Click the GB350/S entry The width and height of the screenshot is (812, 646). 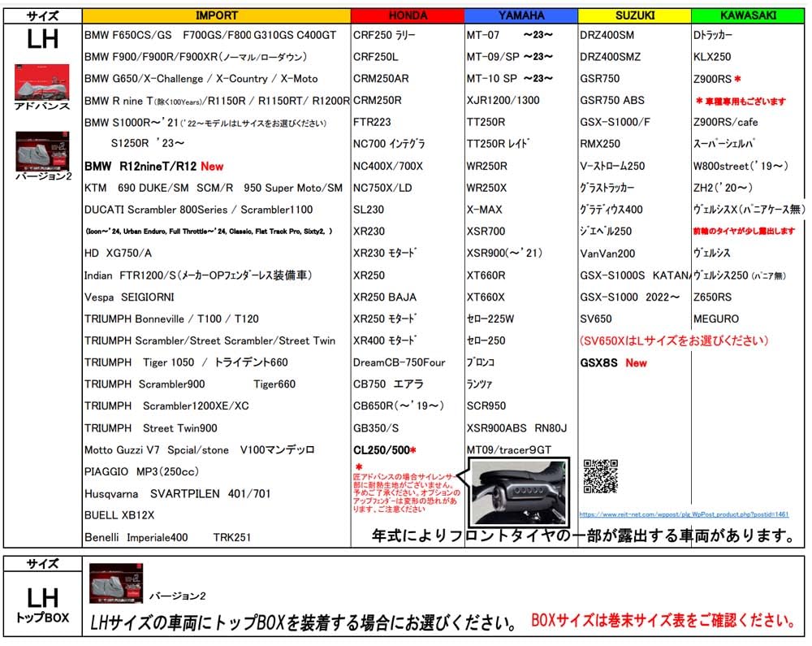pos(375,428)
